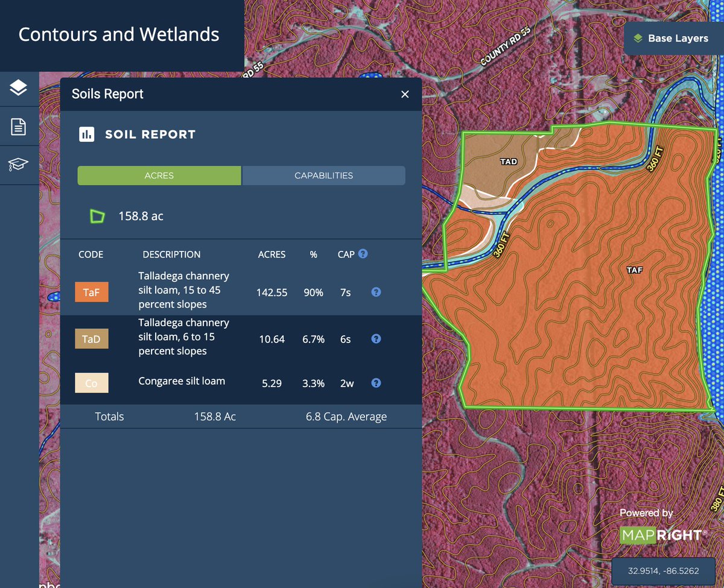724x588 pixels.
Task: Click the TAF label on the map
Action: [x=635, y=270]
